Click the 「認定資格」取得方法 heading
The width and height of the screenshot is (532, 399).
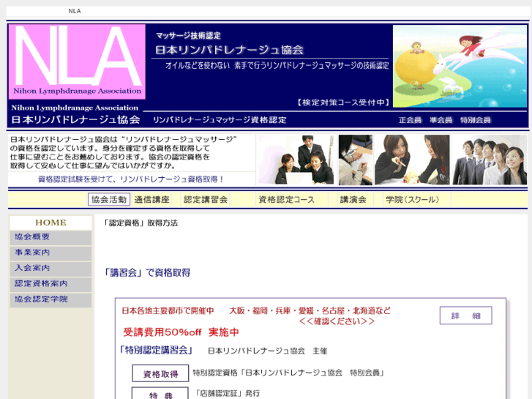[x=141, y=223]
